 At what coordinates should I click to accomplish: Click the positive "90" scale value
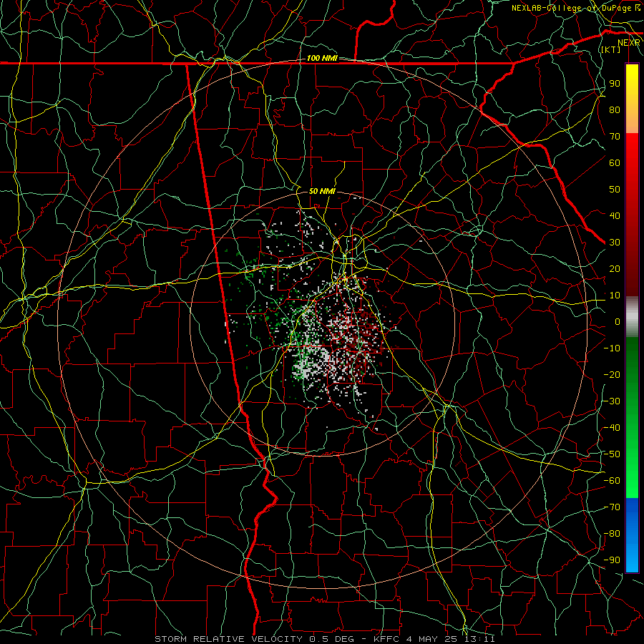coord(615,83)
